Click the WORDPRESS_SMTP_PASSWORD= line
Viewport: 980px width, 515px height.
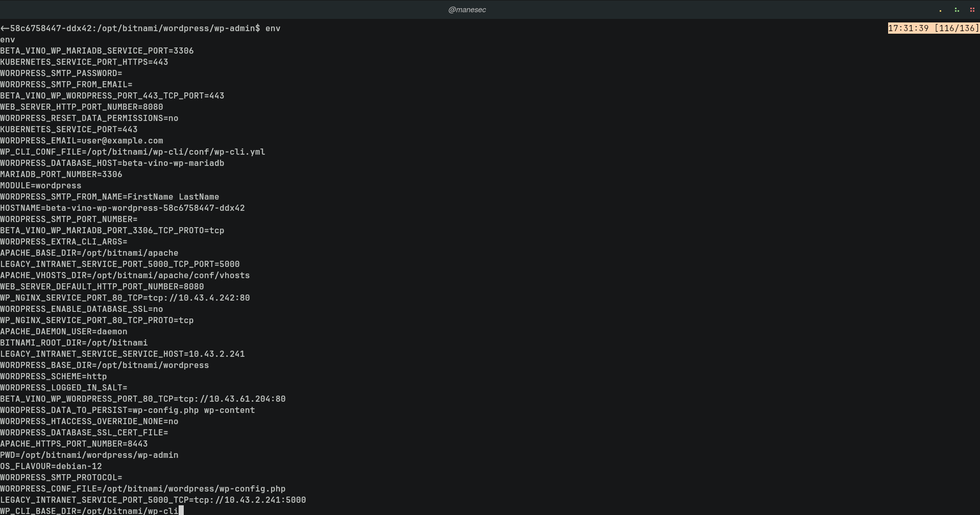(61, 73)
